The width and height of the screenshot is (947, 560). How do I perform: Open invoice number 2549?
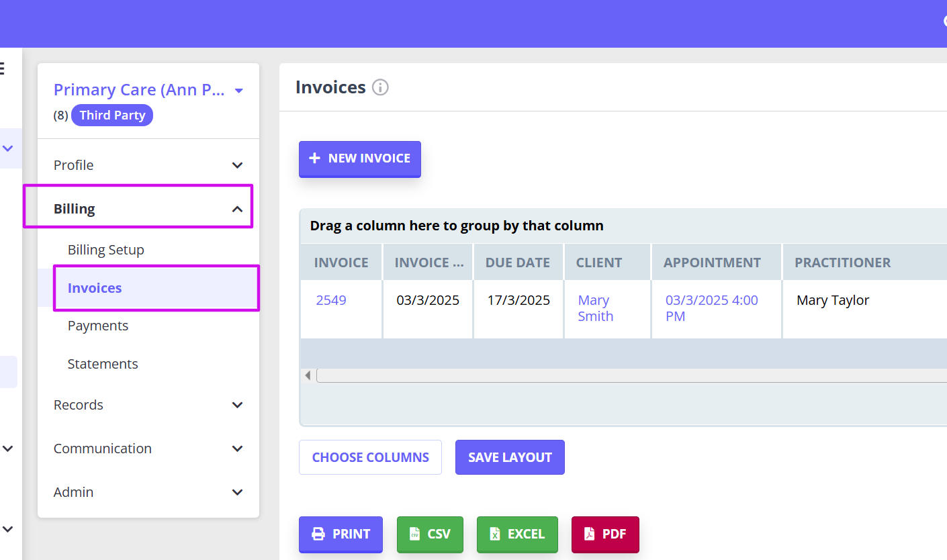[x=330, y=300]
